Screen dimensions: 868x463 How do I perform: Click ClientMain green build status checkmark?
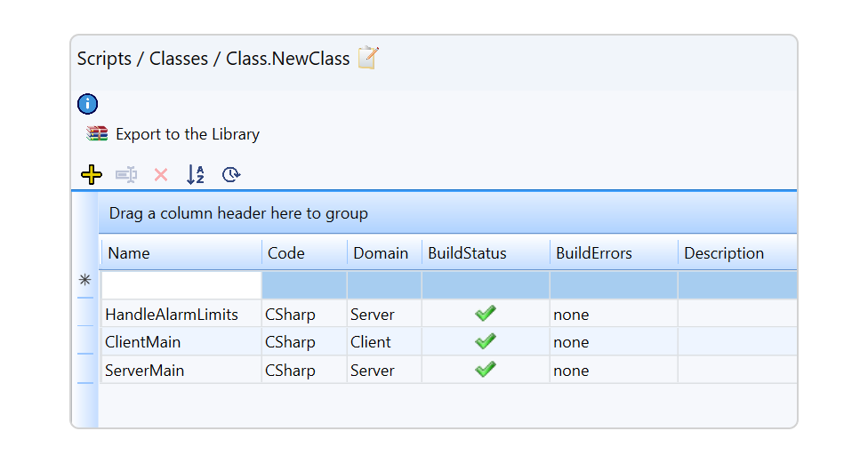tap(485, 341)
